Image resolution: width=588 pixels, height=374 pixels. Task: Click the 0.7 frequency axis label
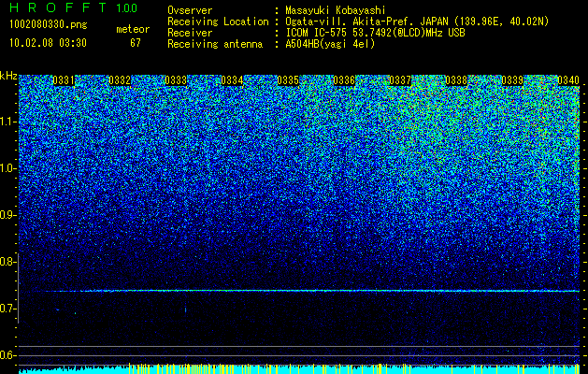pyautogui.click(x=8, y=309)
